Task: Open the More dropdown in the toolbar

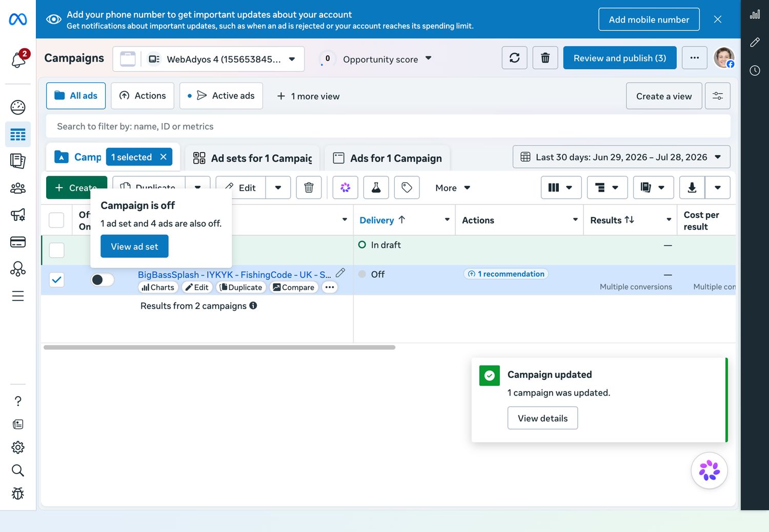Action: point(452,188)
